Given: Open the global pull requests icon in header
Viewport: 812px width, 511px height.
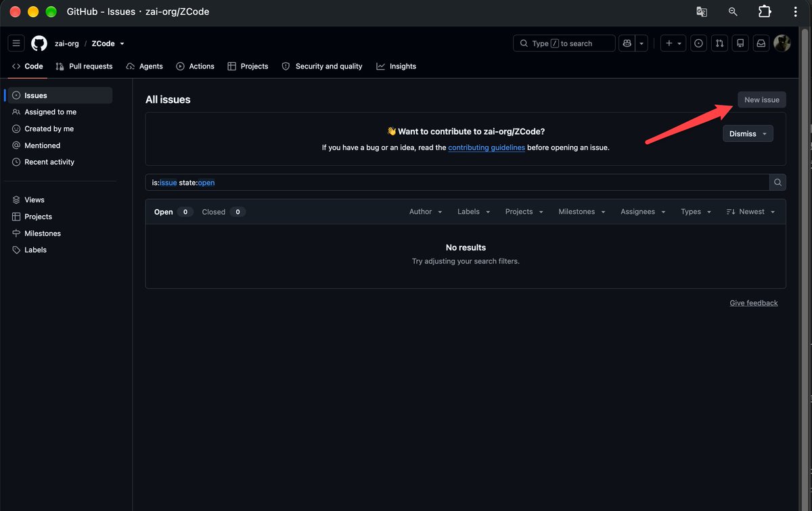Looking at the screenshot, I should point(719,43).
